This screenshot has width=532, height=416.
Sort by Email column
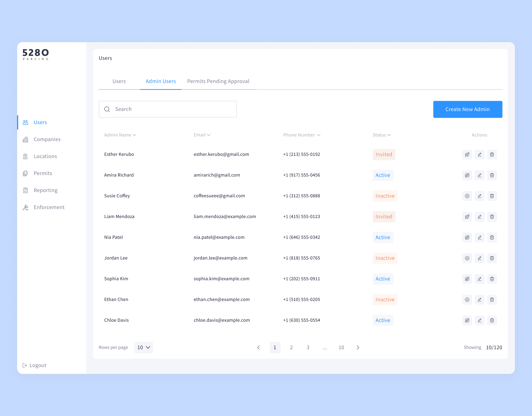(202, 135)
